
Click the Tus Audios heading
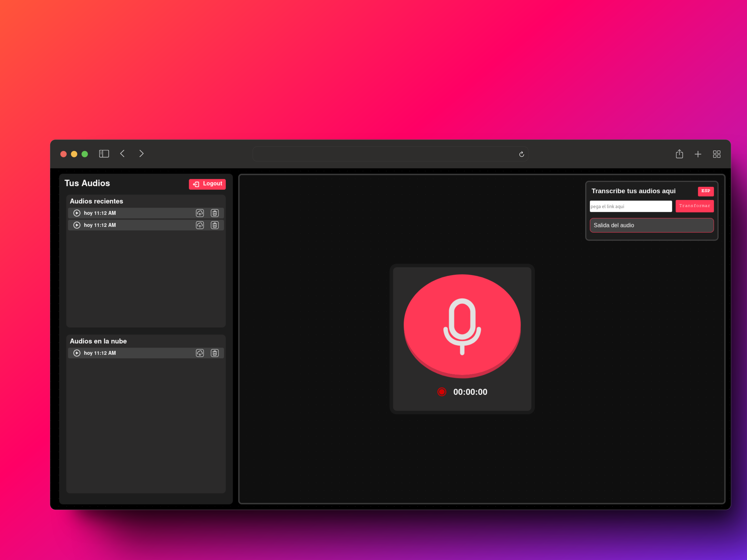point(87,183)
